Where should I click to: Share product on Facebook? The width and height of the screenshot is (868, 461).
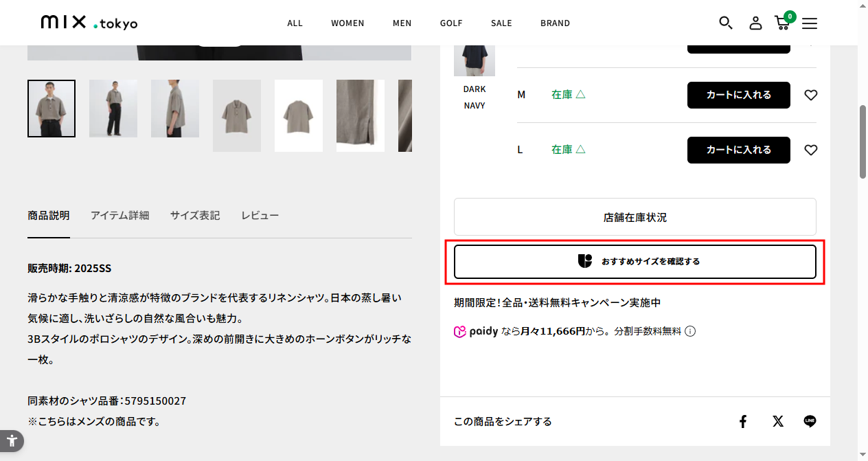pyautogui.click(x=742, y=421)
